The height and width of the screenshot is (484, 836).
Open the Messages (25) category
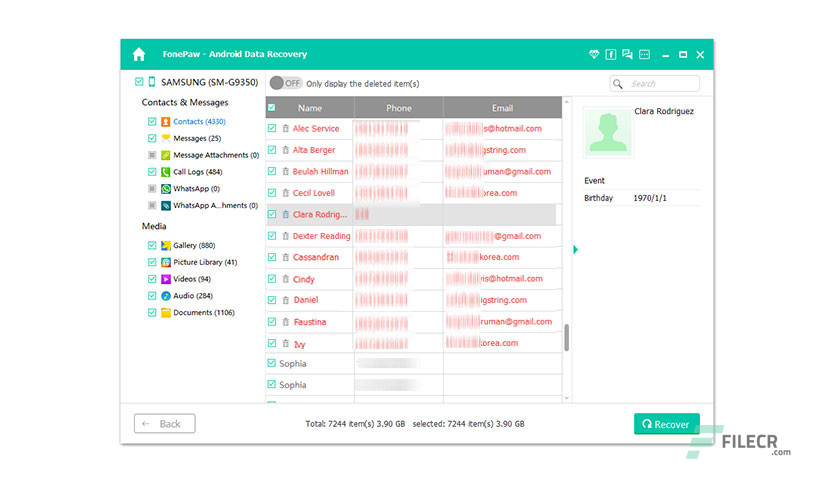point(197,138)
